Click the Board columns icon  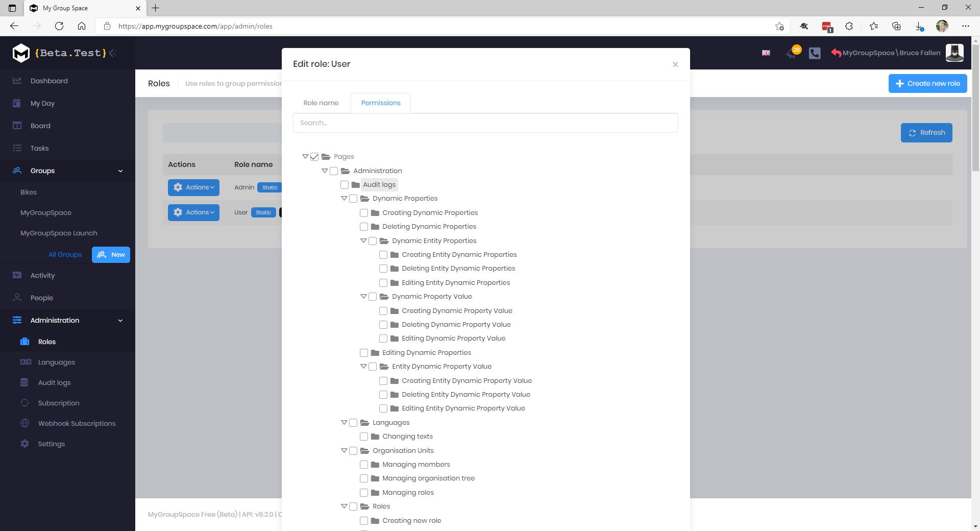pos(17,126)
